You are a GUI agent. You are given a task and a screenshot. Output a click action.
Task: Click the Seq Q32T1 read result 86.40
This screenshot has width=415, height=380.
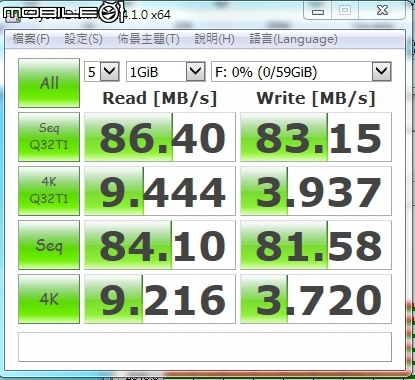click(x=160, y=137)
